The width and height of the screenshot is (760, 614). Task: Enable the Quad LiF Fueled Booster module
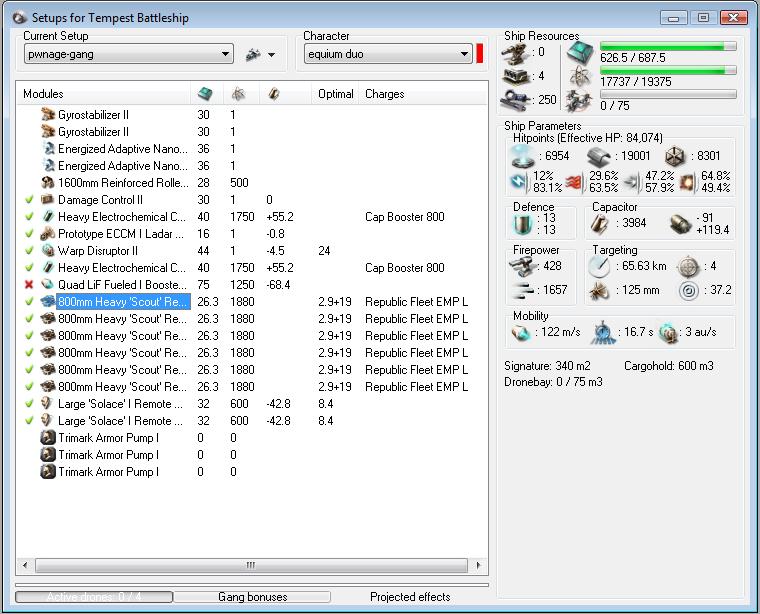[x=29, y=284]
